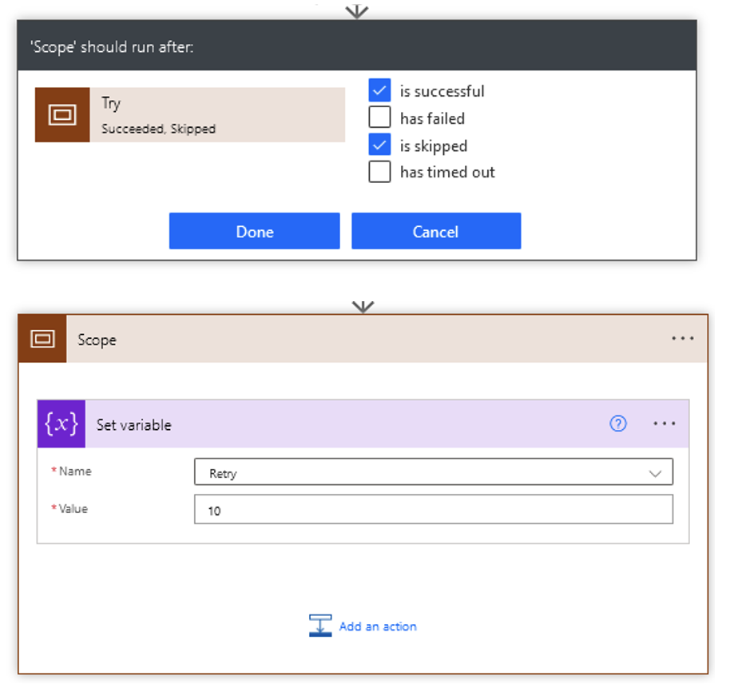Screen dimensions: 730x700
Task: Click the Add an action insert icon
Action: 320,626
